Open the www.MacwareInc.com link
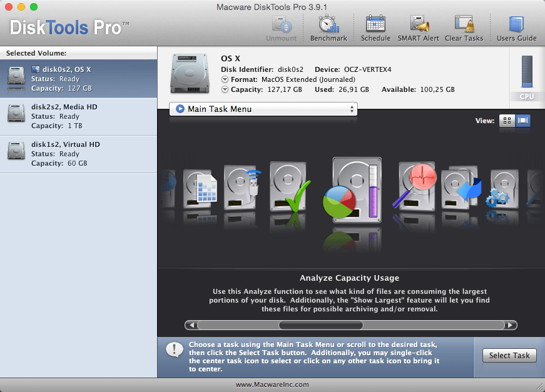Screen dimensions: 545x392 [272, 384]
